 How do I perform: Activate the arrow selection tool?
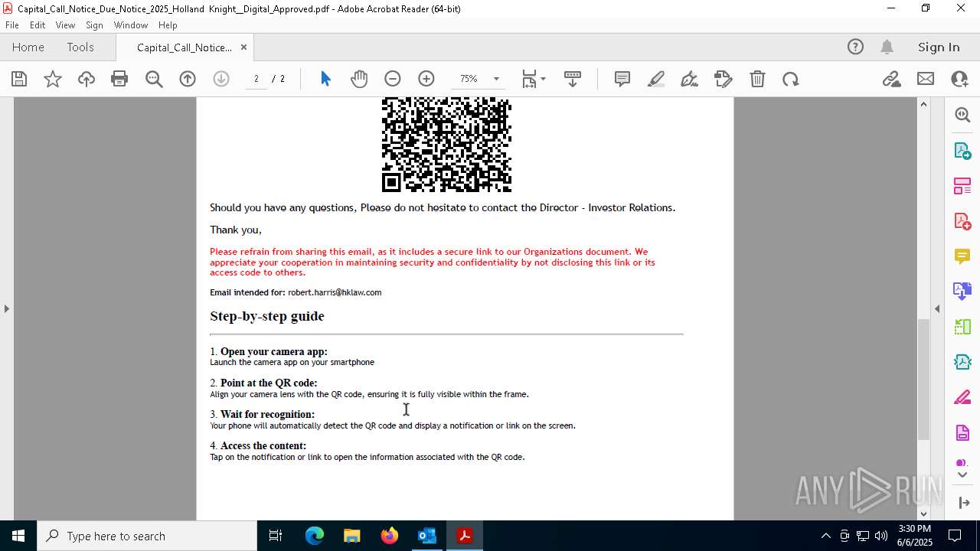(x=325, y=79)
